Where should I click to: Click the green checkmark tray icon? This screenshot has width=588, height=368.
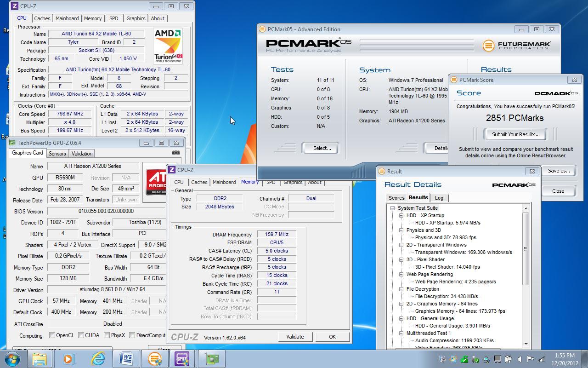tap(464, 359)
